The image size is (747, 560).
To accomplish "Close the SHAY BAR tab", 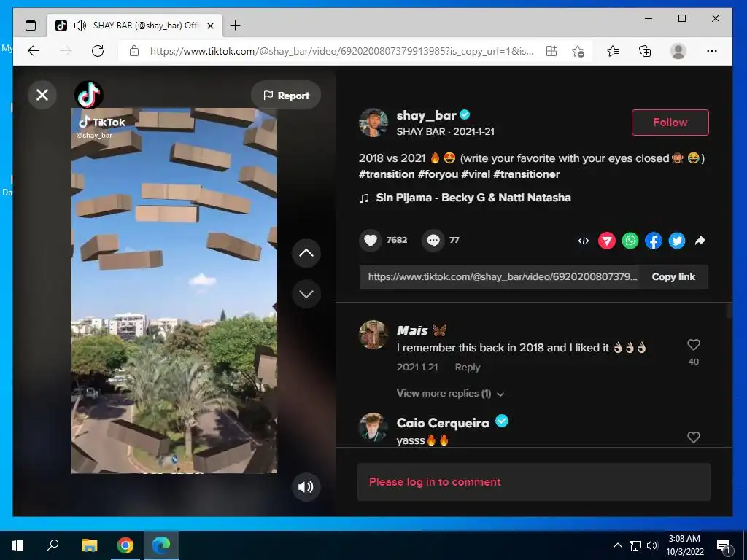I will pos(211,26).
